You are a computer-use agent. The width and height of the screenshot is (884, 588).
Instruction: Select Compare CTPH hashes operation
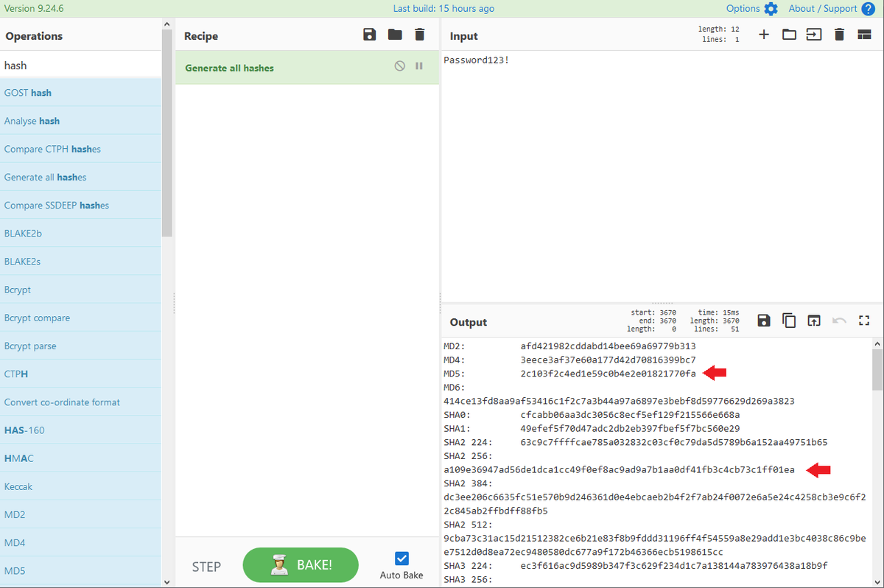click(x=80, y=149)
